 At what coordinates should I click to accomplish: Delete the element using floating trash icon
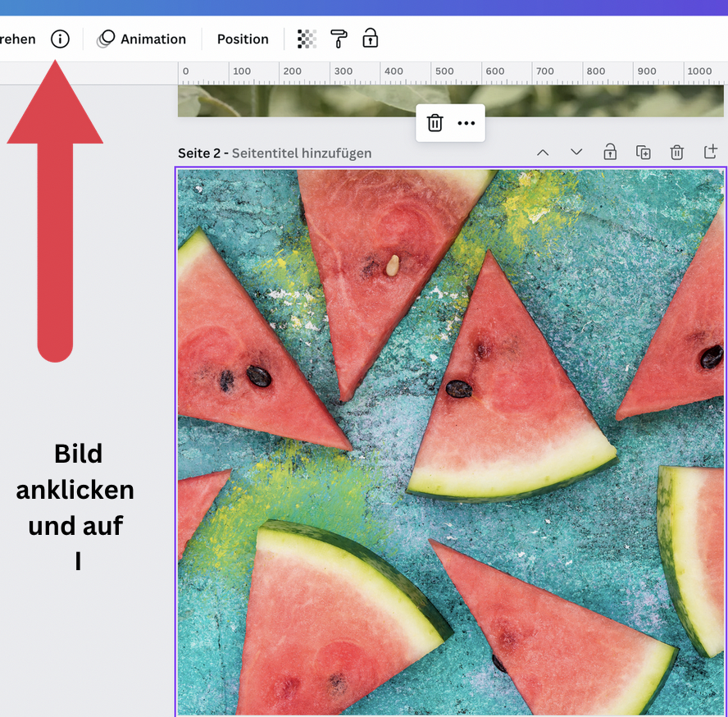point(435,123)
